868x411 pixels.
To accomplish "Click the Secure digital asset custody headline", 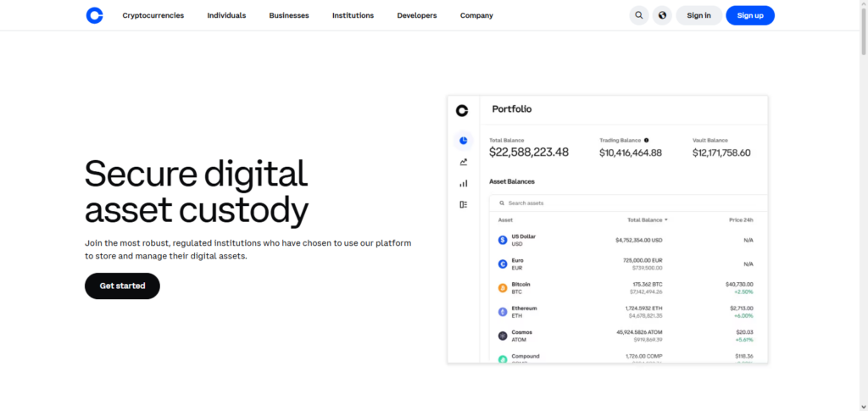I will click(x=197, y=192).
